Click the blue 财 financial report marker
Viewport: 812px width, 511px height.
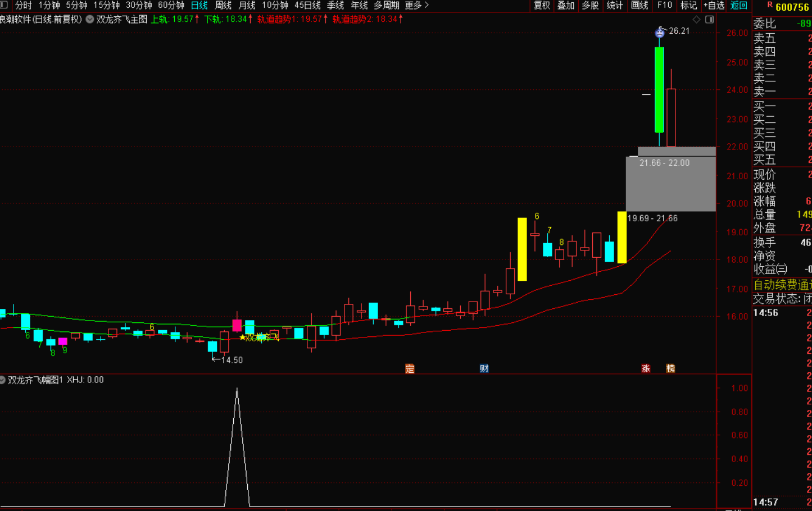click(x=484, y=368)
